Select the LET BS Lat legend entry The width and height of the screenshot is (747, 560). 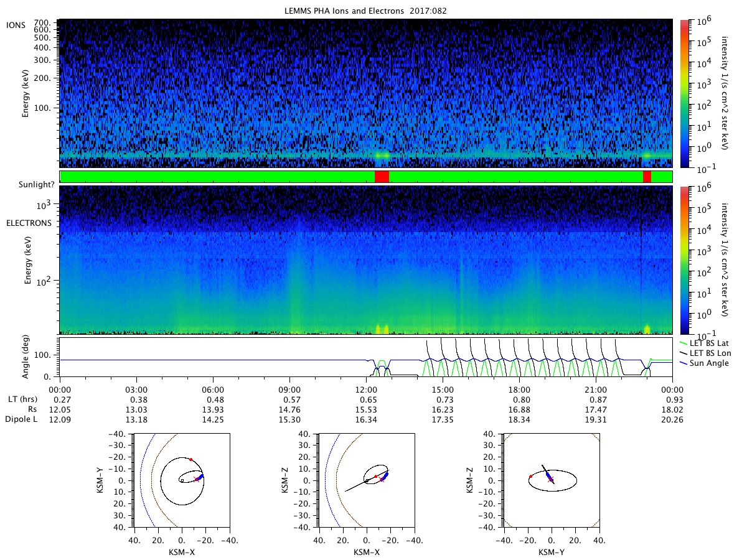tap(707, 343)
